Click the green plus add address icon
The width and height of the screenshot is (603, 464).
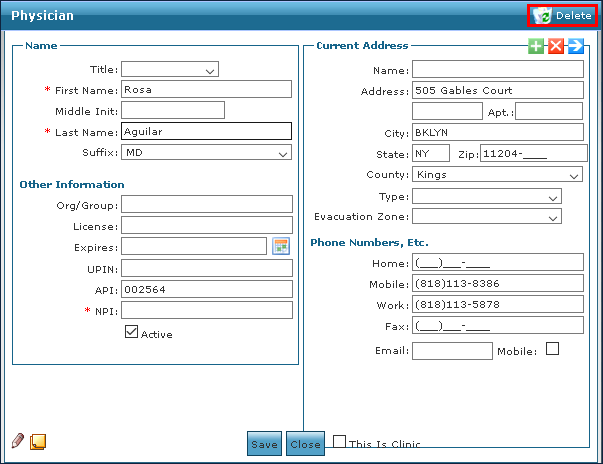tap(537, 46)
